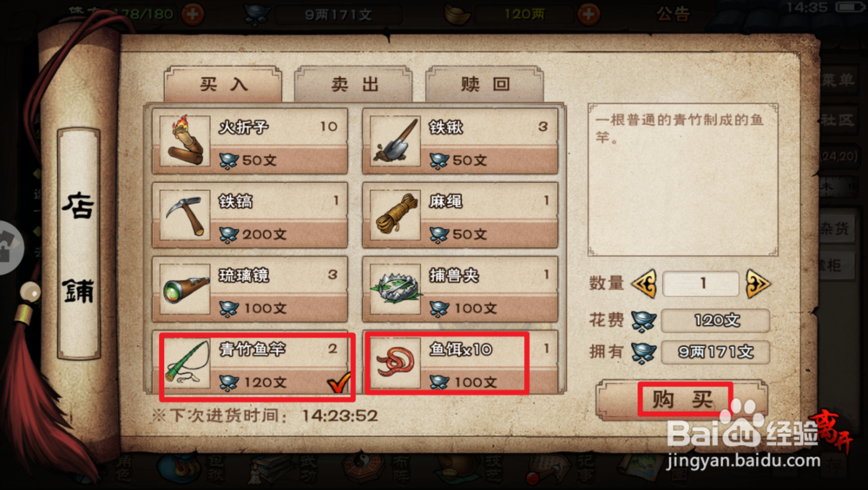Select the 铁锹 shovel item icon

tap(395, 141)
